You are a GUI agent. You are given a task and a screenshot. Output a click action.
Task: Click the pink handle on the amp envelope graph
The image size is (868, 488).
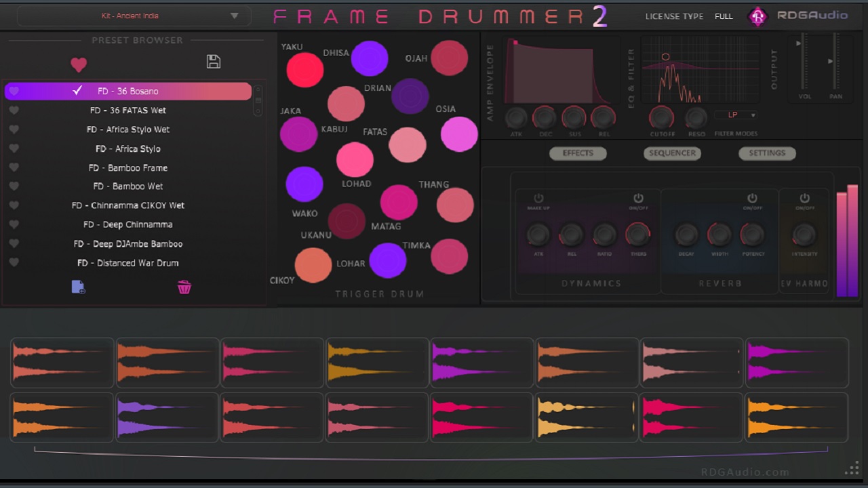pos(515,43)
